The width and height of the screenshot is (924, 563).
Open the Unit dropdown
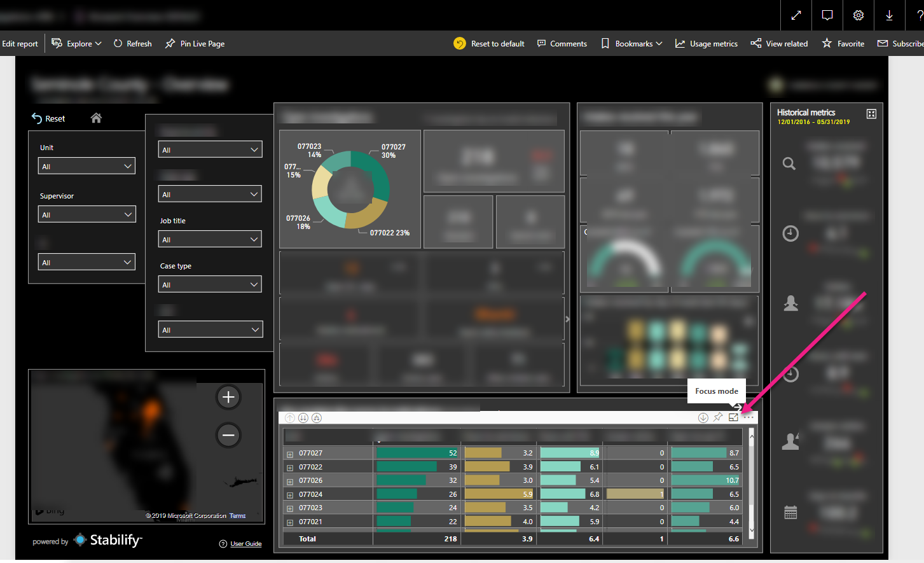(86, 166)
